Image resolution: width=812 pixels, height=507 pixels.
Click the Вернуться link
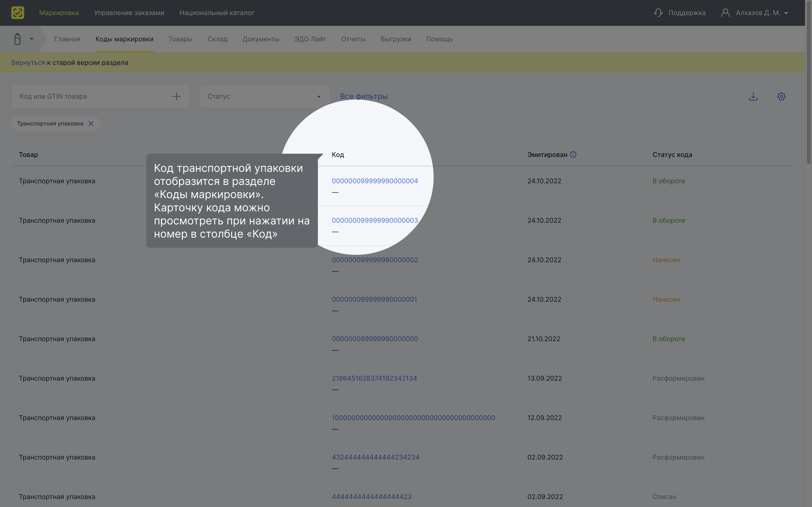tap(28, 63)
